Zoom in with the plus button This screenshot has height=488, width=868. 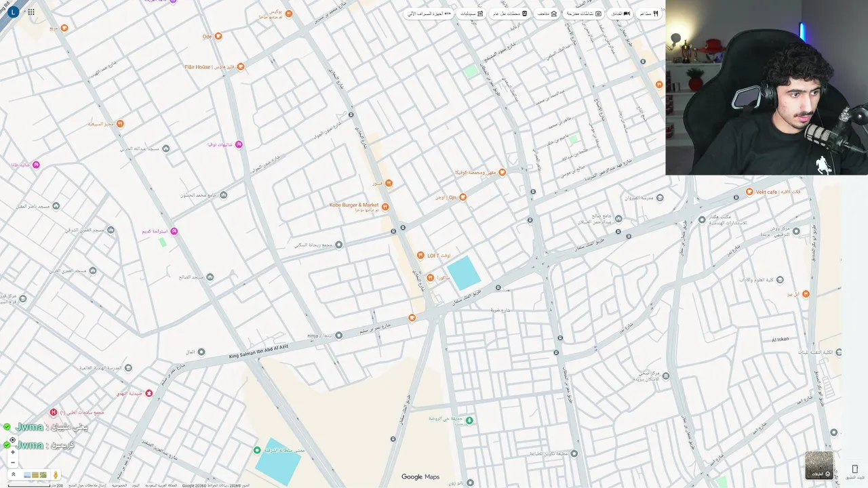pos(13,452)
